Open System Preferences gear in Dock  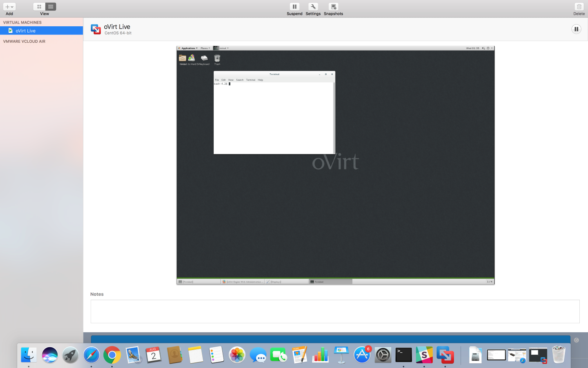pos(383,355)
